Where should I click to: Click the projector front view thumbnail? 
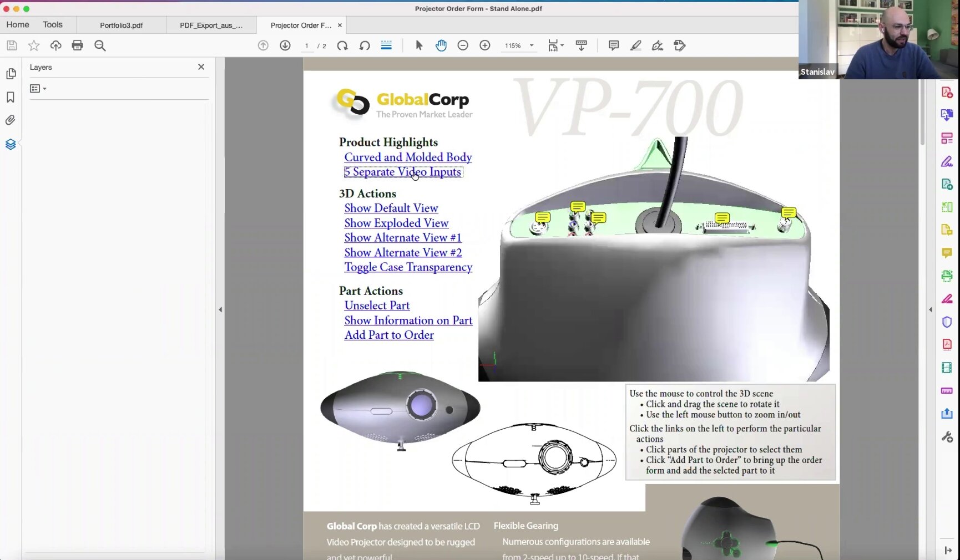coord(400,410)
